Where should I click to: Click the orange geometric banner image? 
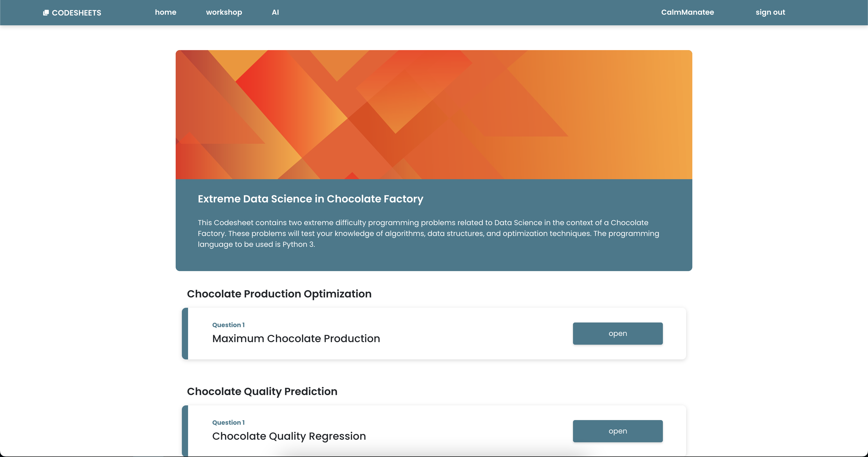434,114
